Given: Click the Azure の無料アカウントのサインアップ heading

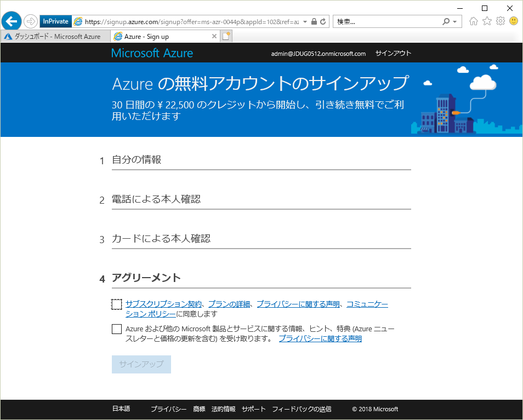Looking at the screenshot, I should pos(260,83).
